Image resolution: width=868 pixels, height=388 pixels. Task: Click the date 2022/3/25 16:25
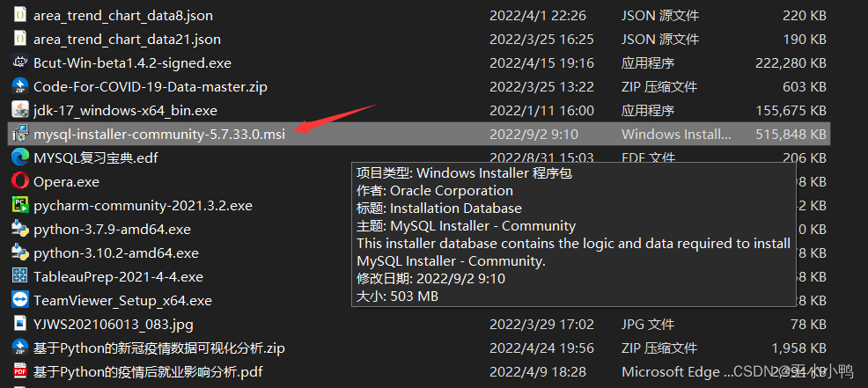541,40
